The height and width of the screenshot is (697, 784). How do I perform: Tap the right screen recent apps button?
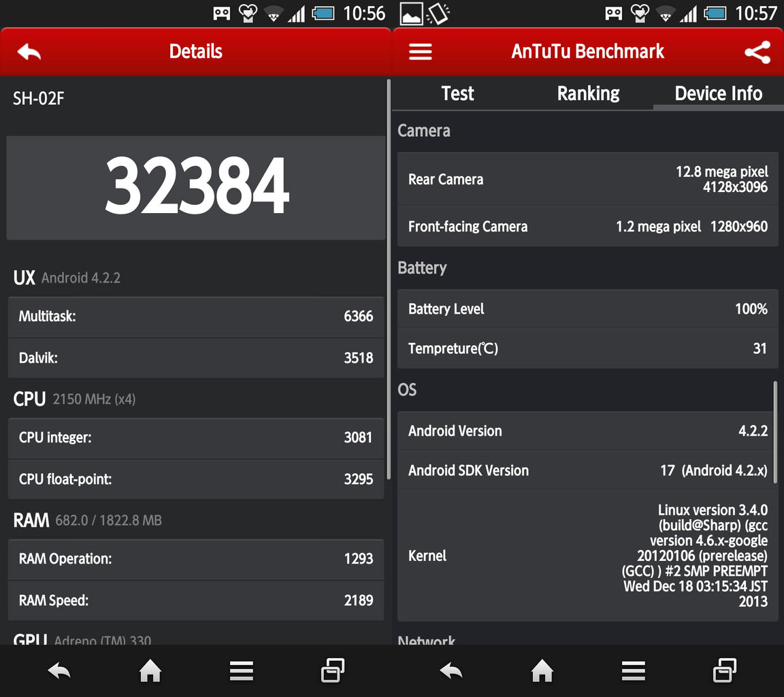tap(725, 670)
